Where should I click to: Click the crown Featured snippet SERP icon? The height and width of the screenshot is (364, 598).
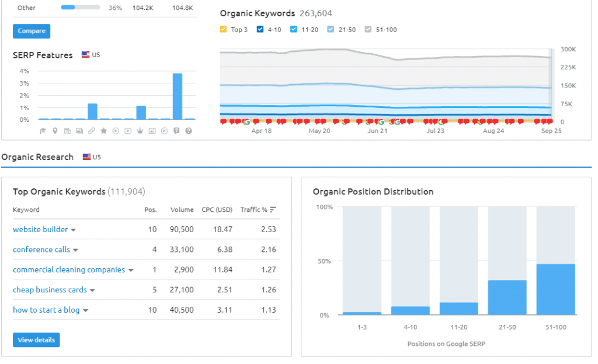click(140, 131)
